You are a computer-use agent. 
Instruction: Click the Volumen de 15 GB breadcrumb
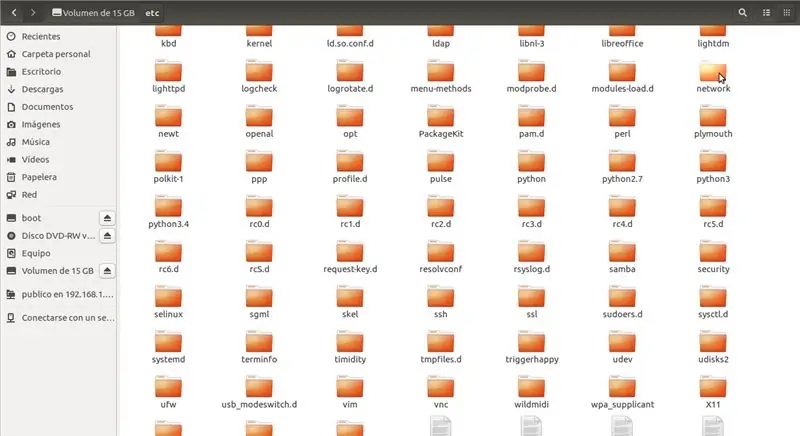pos(93,13)
